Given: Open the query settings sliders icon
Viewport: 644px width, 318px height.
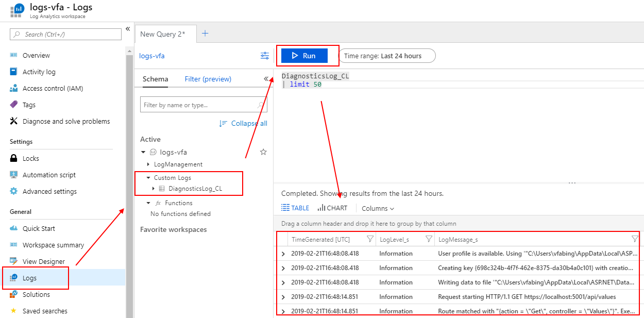Looking at the screenshot, I should (x=264, y=56).
